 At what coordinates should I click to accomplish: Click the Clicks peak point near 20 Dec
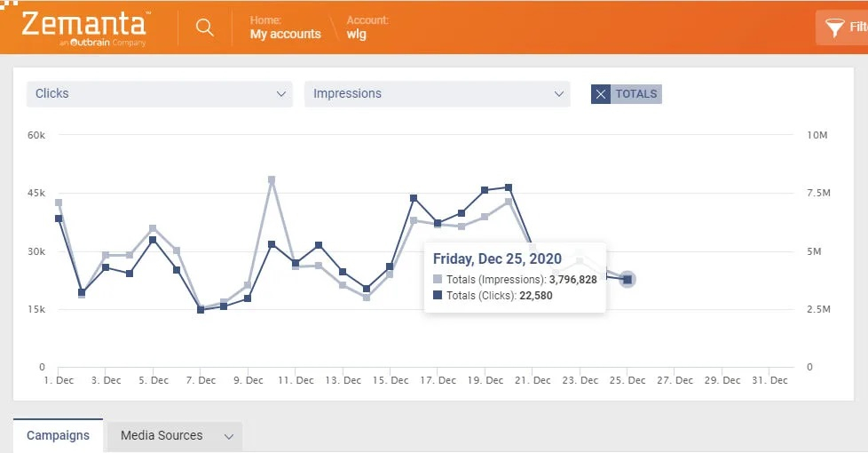point(509,187)
